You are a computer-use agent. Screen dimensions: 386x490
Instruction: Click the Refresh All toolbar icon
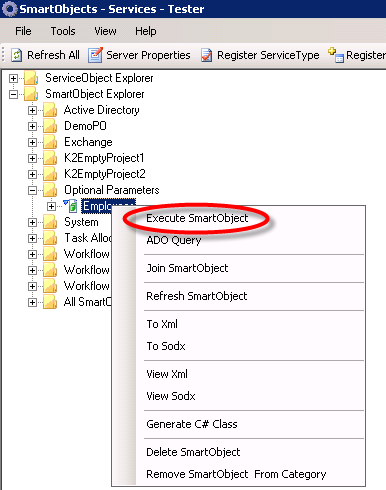16,55
